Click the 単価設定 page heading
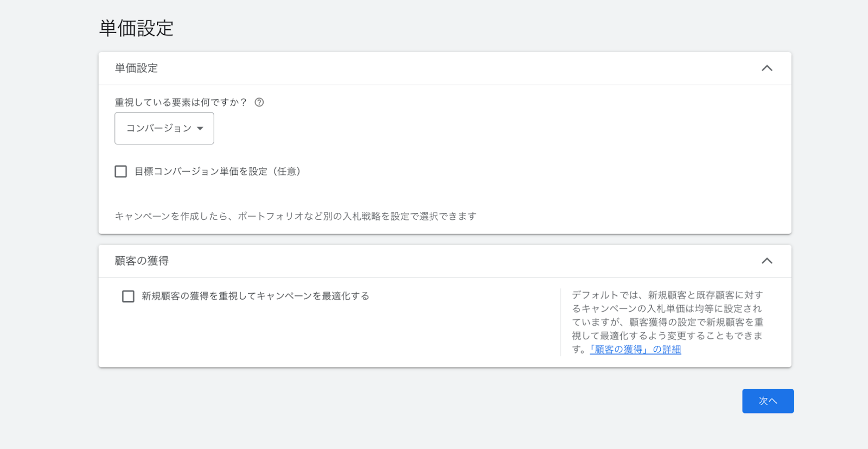This screenshot has width=868, height=449. coord(136,28)
